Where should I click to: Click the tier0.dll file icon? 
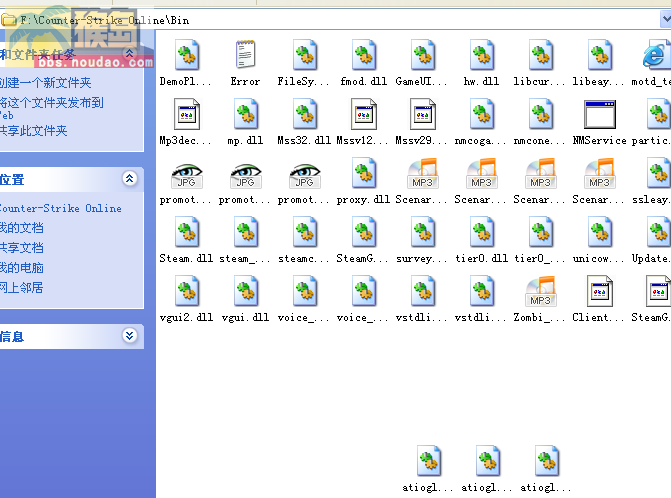click(481, 232)
